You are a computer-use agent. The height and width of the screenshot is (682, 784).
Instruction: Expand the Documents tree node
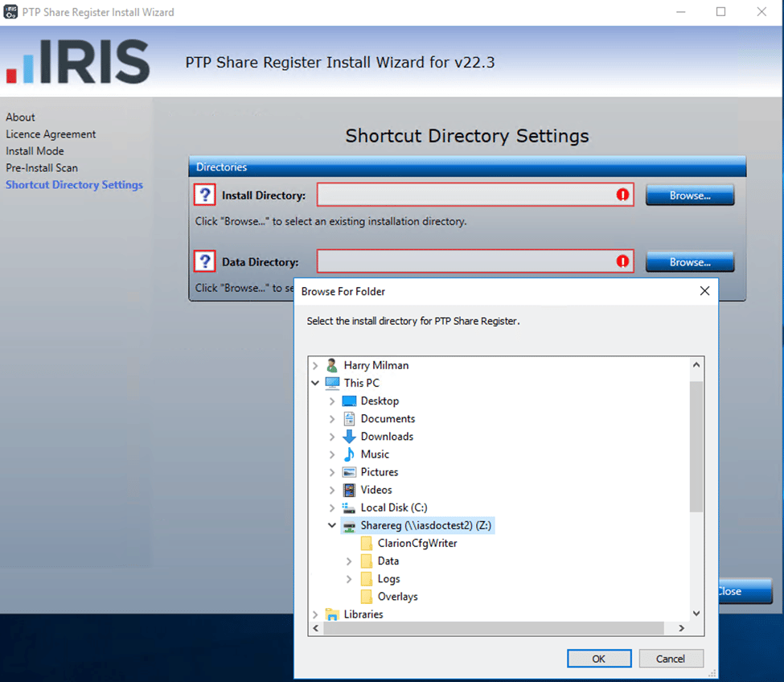pos(332,419)
